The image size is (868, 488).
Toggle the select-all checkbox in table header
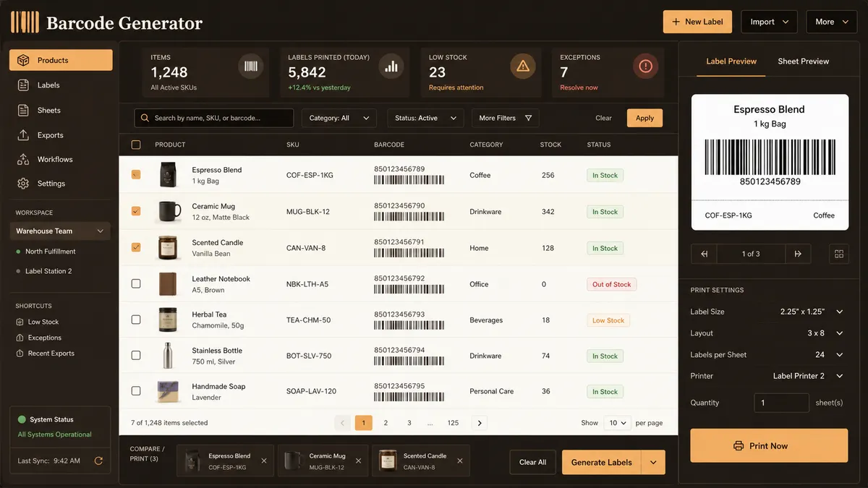pos(136,145)
